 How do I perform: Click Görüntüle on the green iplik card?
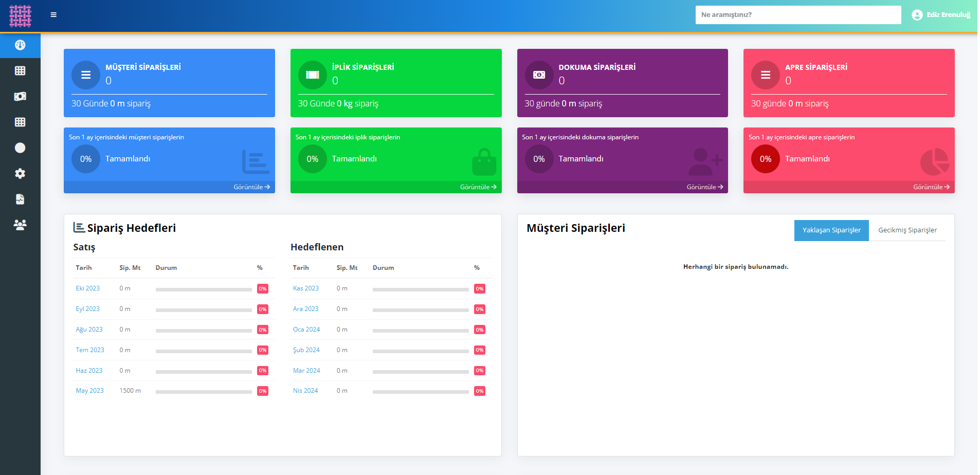[x=478, y=187]
